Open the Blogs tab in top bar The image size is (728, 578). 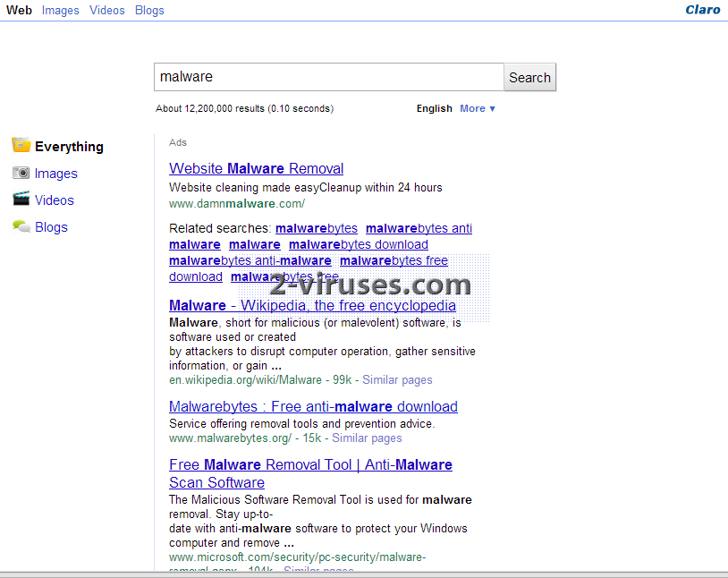point(149,10)
